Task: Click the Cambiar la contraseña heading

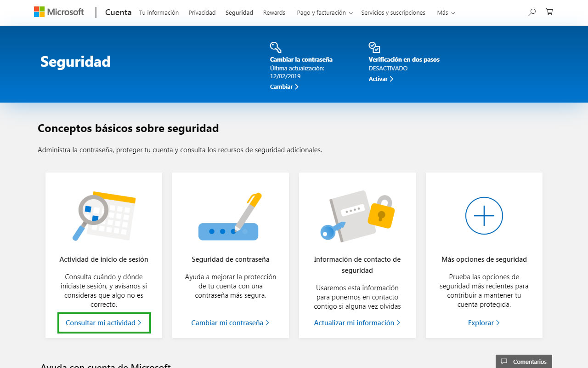Action: (x=301, y=59)
